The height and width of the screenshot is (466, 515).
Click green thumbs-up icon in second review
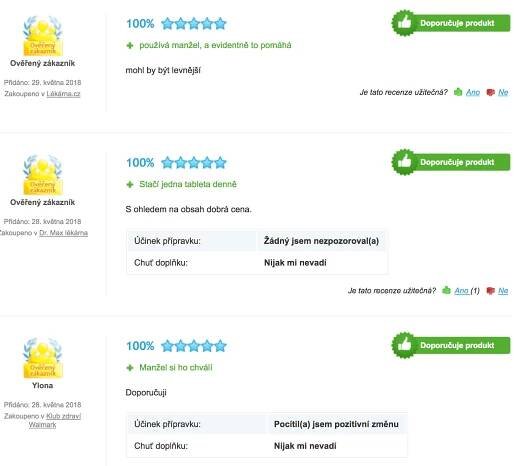pyautogui.click(x=446, y=290)
